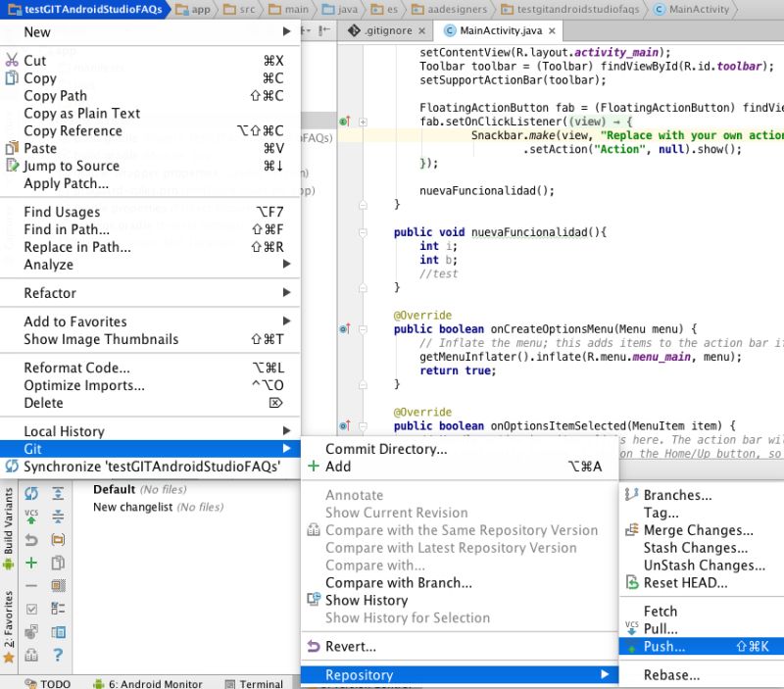Click the aadesigners breadcrumb folder

[x=449, y=9]
